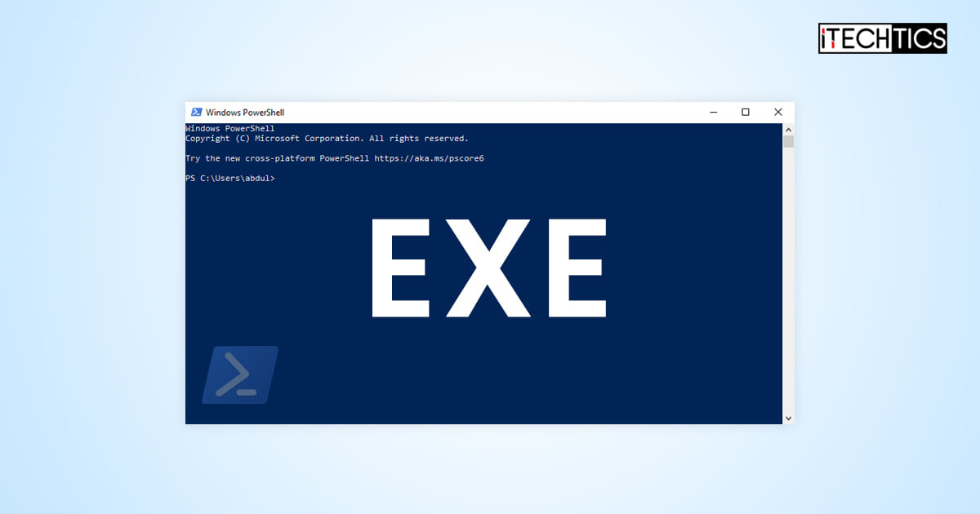The image size is (980, 514).
Task: Click the scrollbar up arrow
Action: [x=787, y=129]
